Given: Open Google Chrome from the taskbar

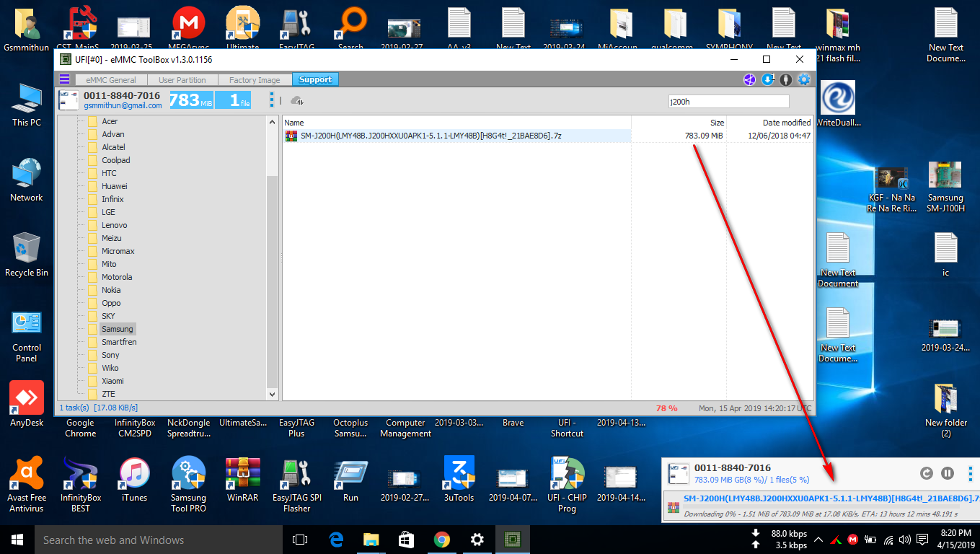Looking at the screenshot, I should pos(441,540).
